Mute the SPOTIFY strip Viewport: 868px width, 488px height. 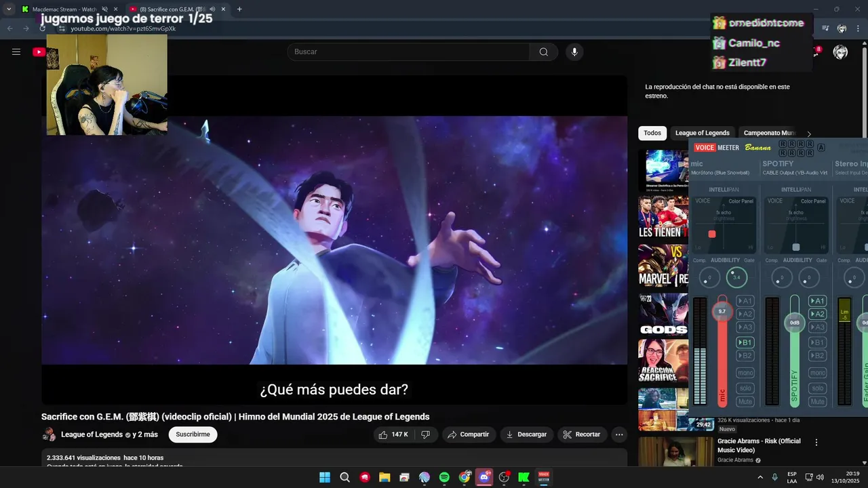tap(817, 402)
